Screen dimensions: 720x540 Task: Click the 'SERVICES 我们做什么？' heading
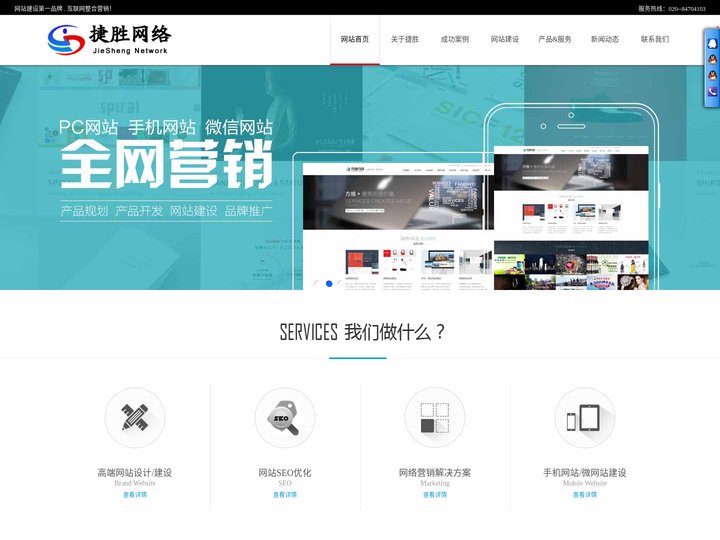[x=362, y=332]
